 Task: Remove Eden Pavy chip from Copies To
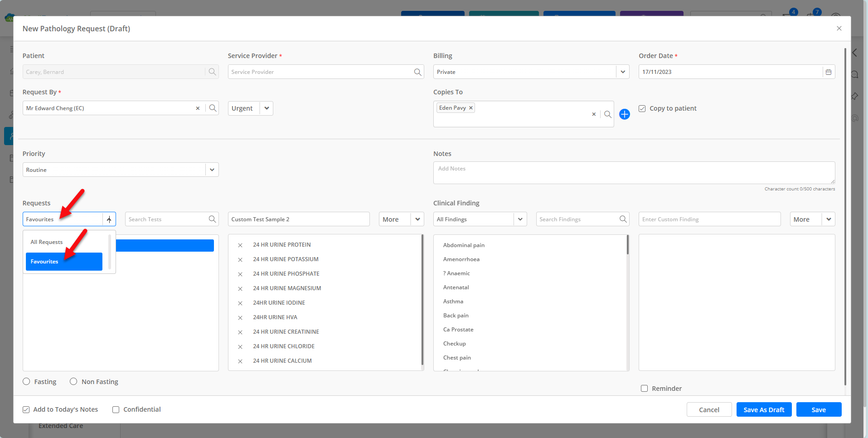471,107
